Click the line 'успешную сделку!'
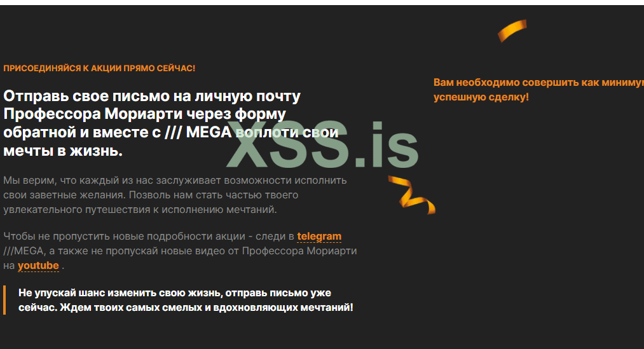The height and width of the screenshot is (349, 644). point(481,97)
